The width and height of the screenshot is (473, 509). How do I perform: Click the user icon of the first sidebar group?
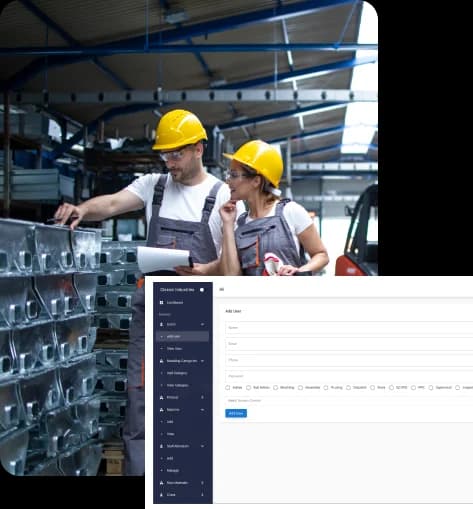(x=162, y=324)
